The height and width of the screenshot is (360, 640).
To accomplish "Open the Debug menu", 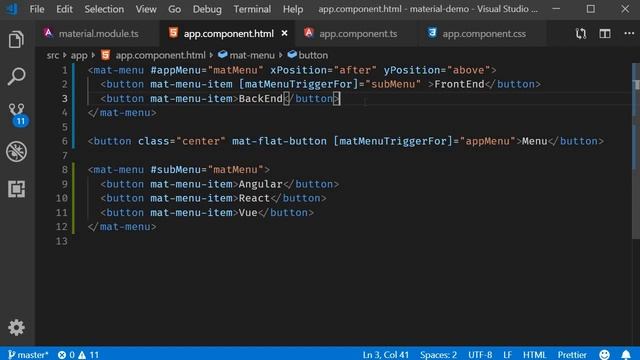I will click(207, 9).
